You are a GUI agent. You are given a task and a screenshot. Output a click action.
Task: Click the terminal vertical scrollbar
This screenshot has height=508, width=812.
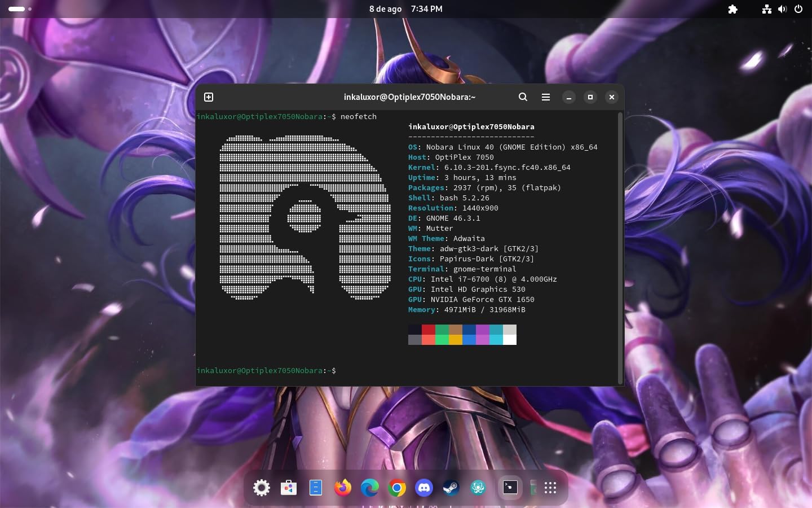pos(620,248)
